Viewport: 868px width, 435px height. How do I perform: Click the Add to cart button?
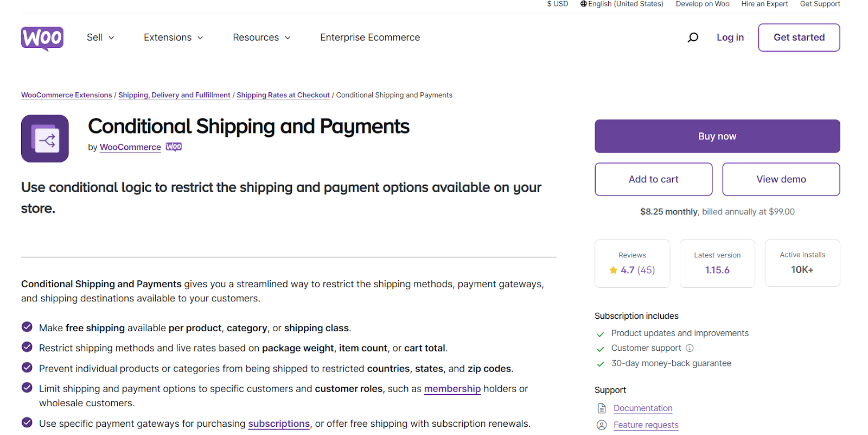click(654, 179)
